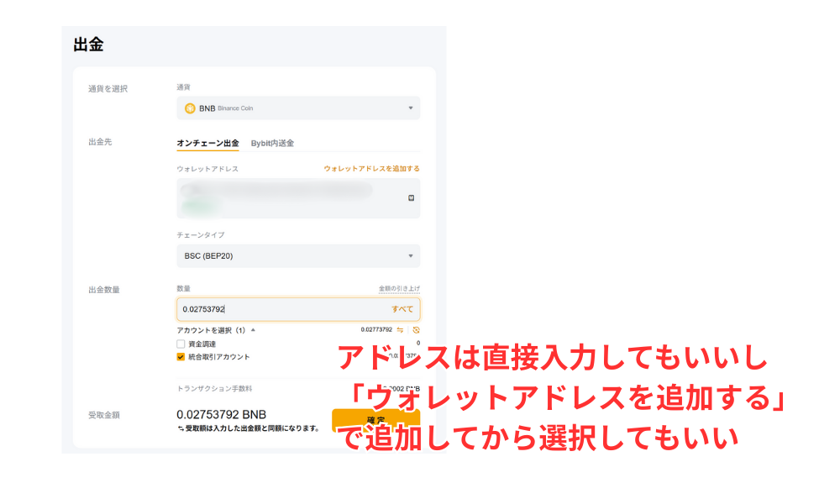840x504 pixels.
Task: Click the ウォレットアドレス address field
Action: pos(286,198)
